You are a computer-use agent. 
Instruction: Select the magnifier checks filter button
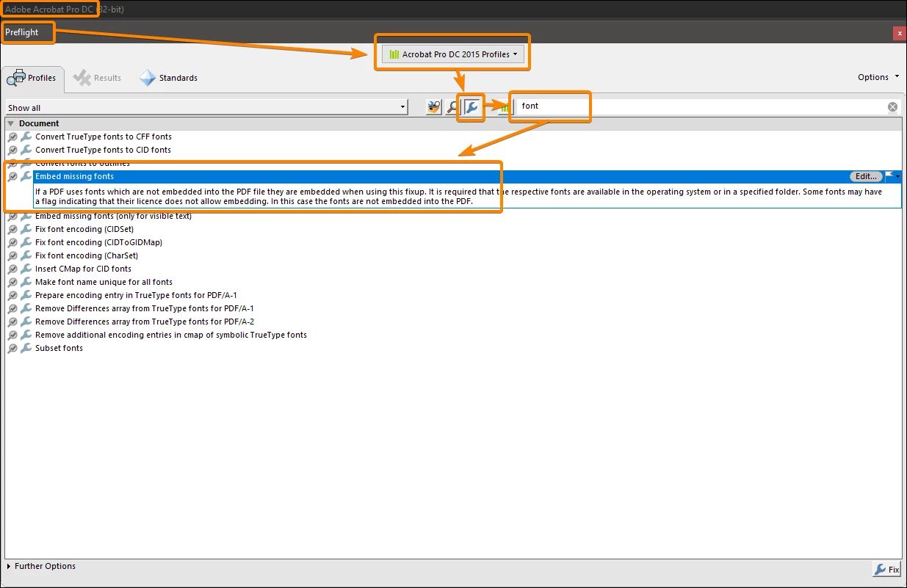[x=452, y=107]
